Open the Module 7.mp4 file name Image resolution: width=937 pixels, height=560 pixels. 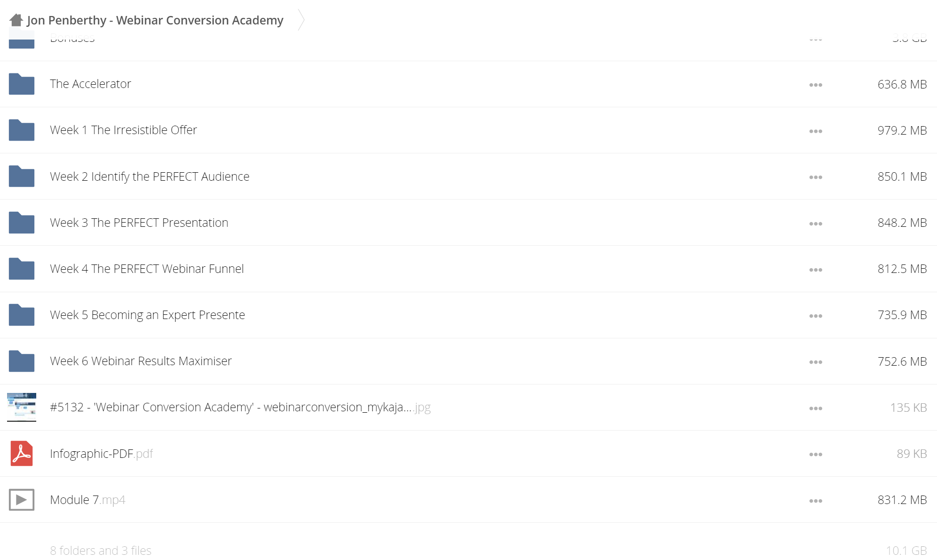coord(88,500)
